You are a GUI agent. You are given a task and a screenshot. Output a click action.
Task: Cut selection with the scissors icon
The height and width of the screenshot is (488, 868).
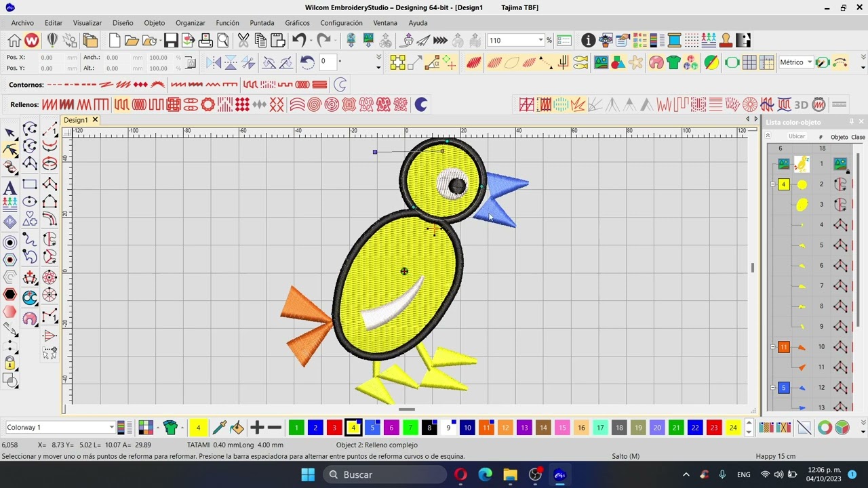tap(243, 41)
